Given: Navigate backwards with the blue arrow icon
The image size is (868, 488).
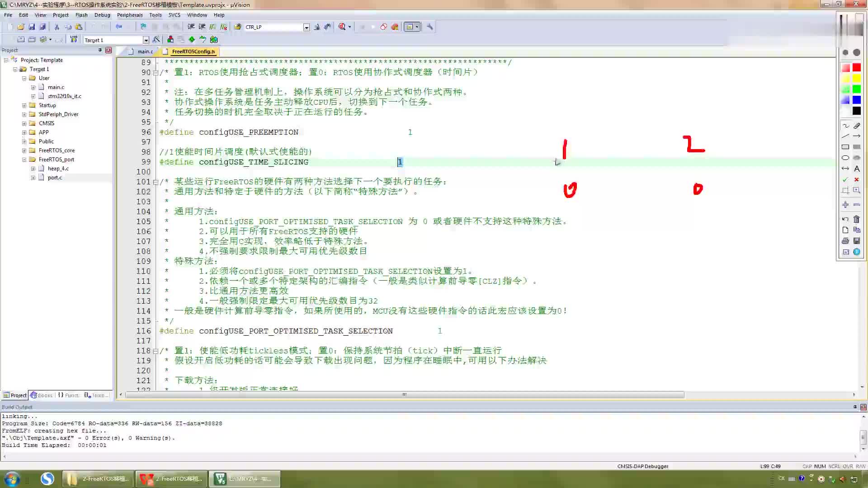Looking at the screenshot, I should point(119,27).
